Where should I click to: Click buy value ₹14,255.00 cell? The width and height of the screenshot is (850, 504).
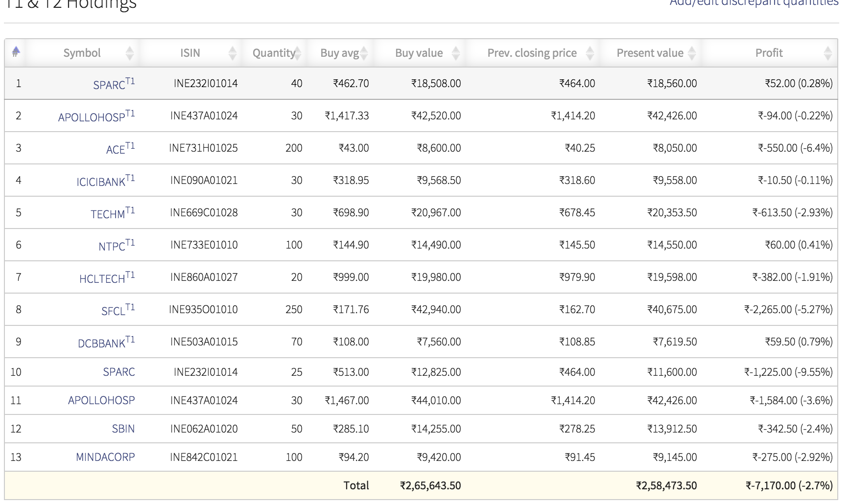pyautogui.click(x=436, y=429)
